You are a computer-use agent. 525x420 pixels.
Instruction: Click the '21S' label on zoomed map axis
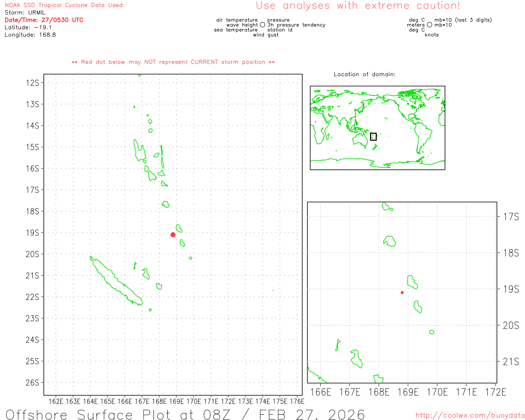511,362
